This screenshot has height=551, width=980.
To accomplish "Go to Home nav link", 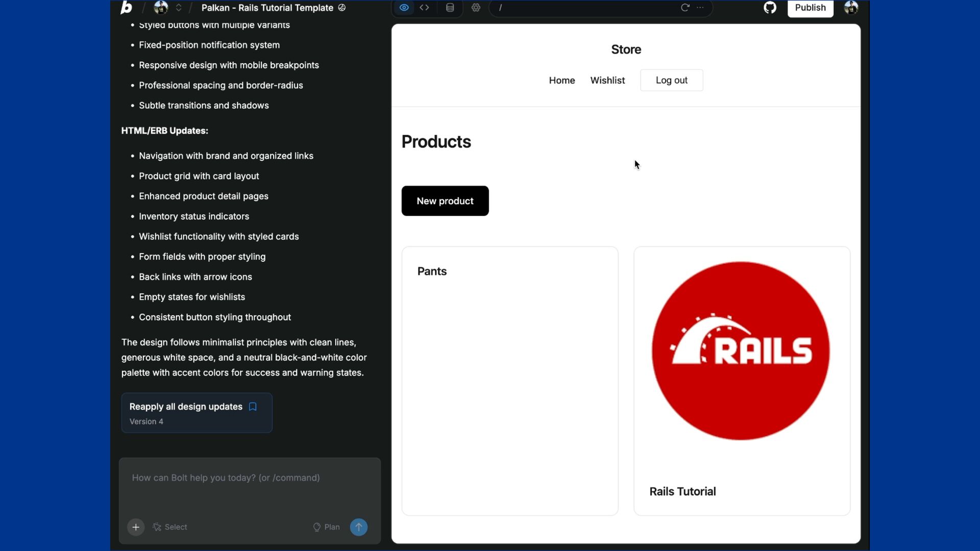I will point(562,80).
